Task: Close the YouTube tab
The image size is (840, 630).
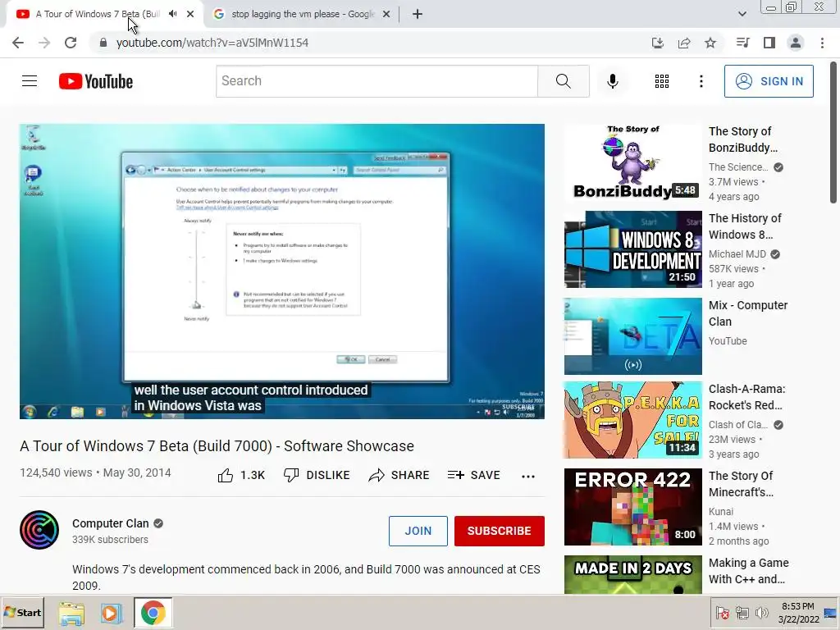Action: (190, 15)
